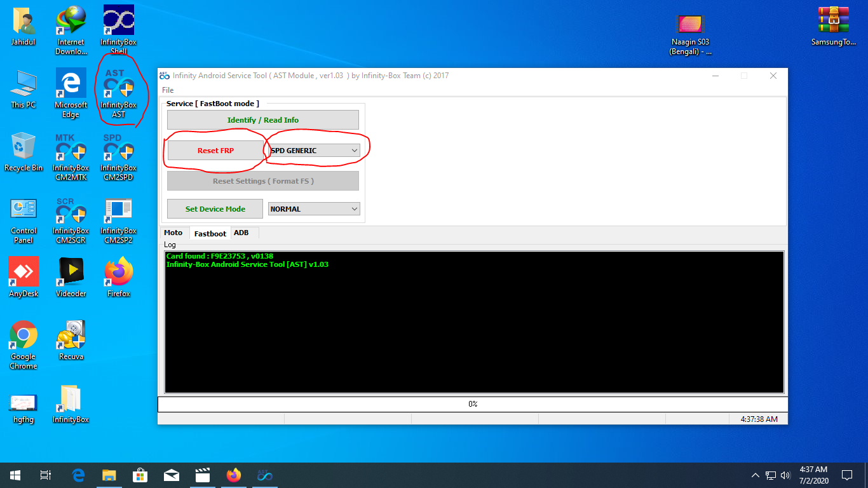The image size is (868, 488).
Task: Close the Infinity AST window
Action: coord(773,76)
